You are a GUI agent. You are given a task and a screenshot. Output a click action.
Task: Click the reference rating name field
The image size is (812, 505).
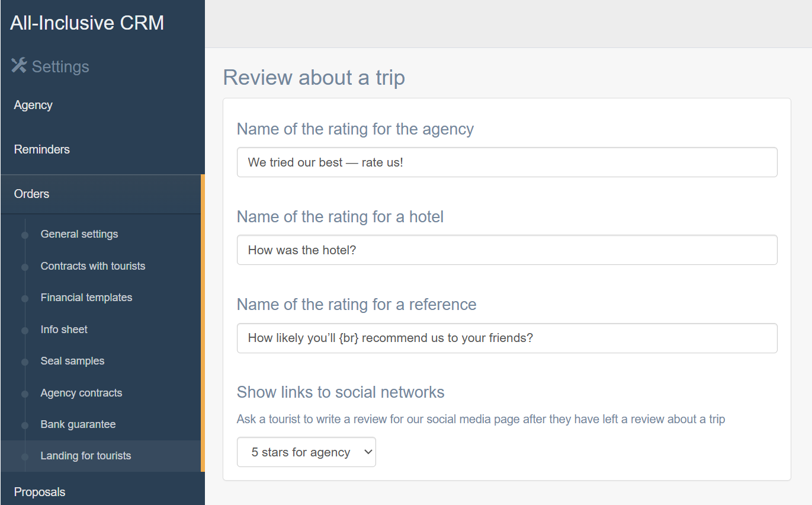pyautogui.click(x=507, y=338)
